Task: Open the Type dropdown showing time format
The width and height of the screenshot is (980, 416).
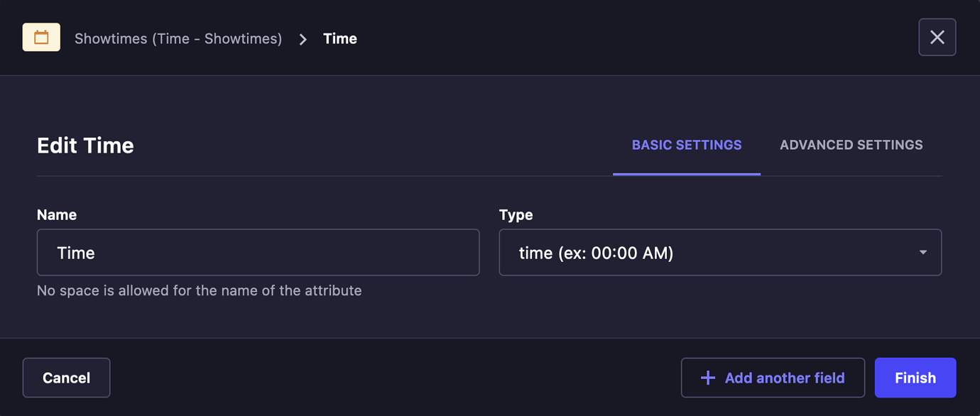Action: 720,253
